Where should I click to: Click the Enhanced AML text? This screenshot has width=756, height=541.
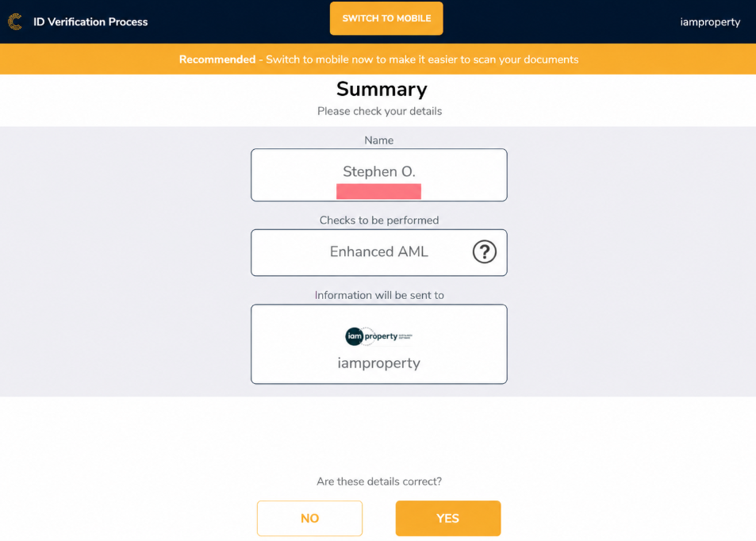pos(379,251)
